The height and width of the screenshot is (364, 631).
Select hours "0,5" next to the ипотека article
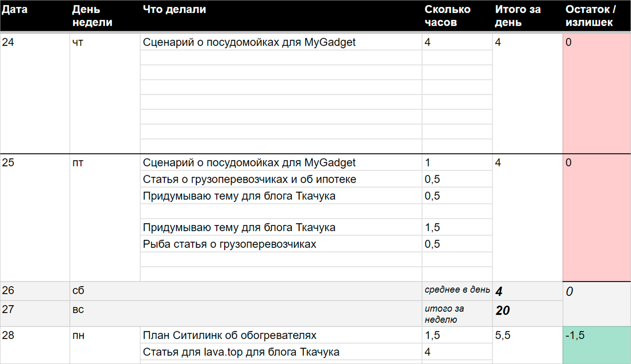457,179
